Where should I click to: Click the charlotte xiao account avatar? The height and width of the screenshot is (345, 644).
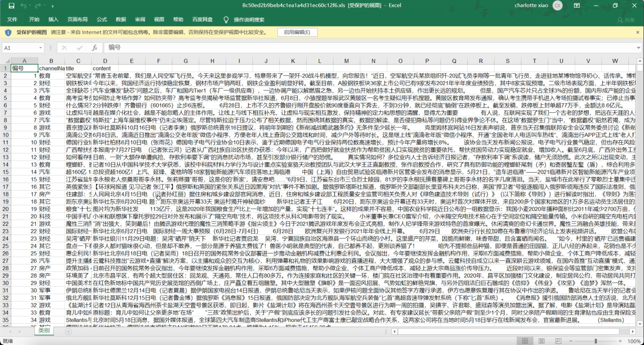558,6
